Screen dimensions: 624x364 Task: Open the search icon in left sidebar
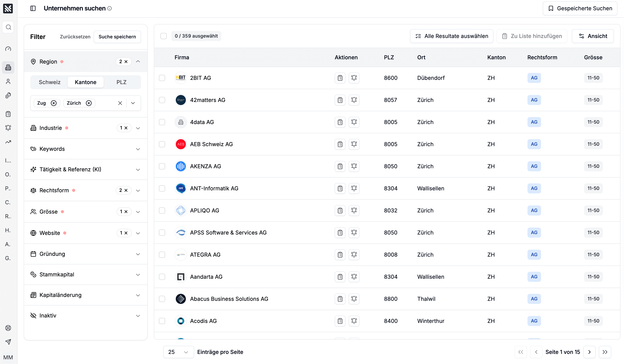[8, 27]
